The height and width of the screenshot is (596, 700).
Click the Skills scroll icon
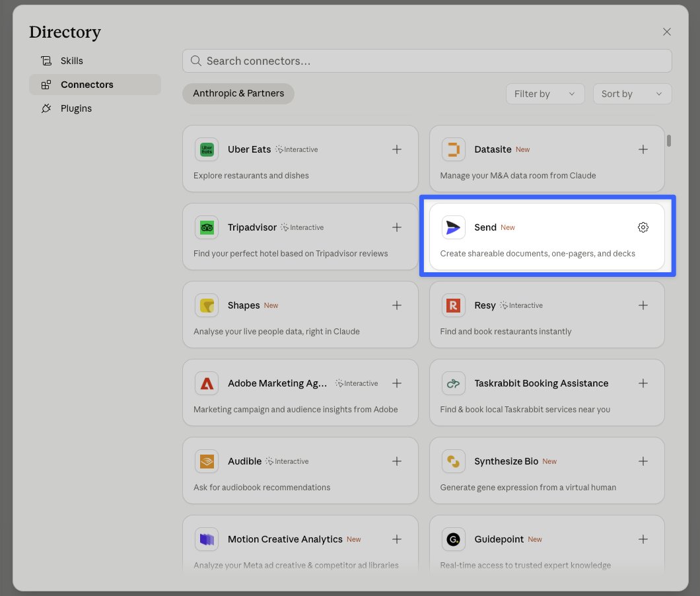point(46,61)
